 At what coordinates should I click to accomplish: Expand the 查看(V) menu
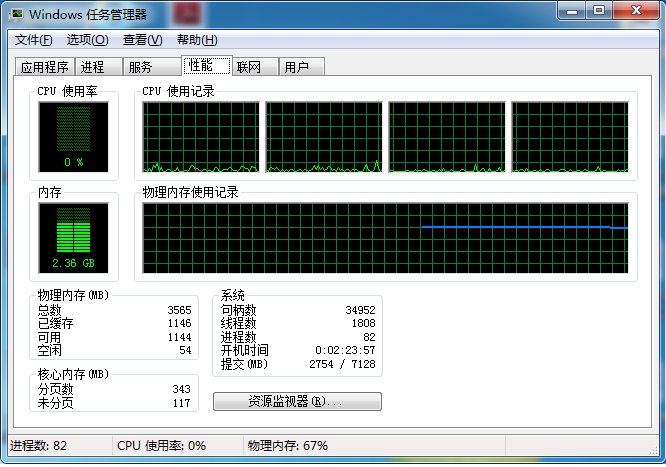point(142,40)
